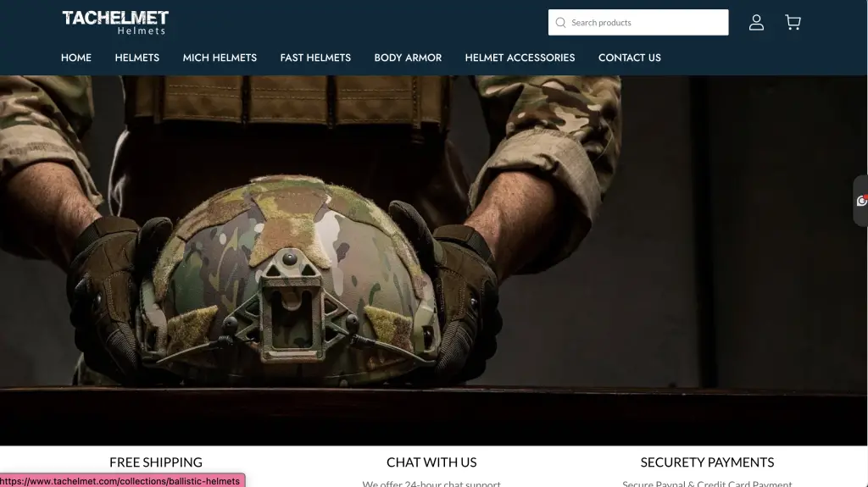Click the 24-hour chat support text

(431, 483)
